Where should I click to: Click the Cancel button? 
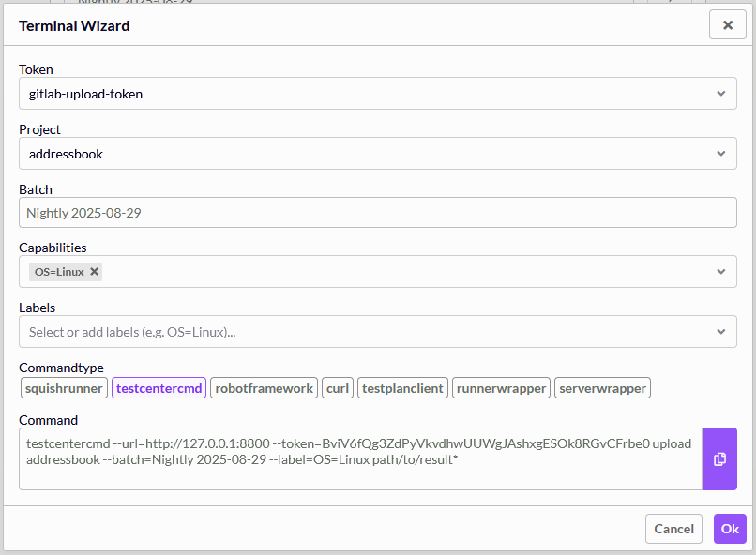pyautogui.click(x=673, y=529)
